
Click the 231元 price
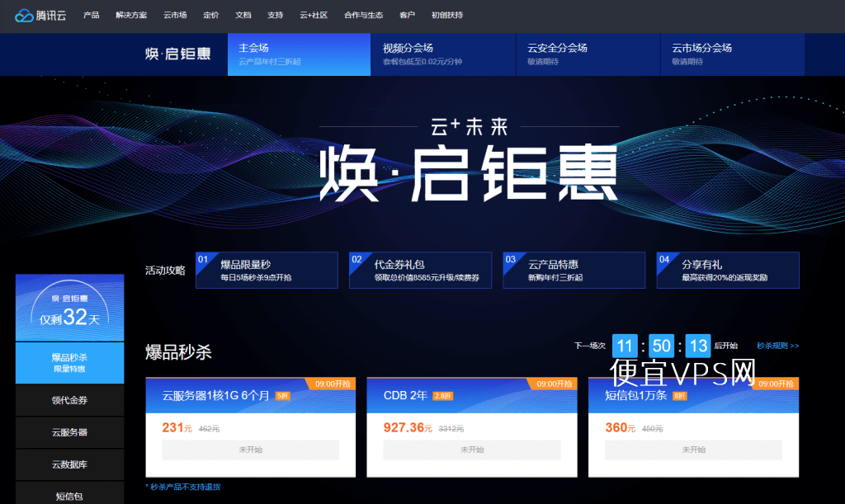coord(177,427)
